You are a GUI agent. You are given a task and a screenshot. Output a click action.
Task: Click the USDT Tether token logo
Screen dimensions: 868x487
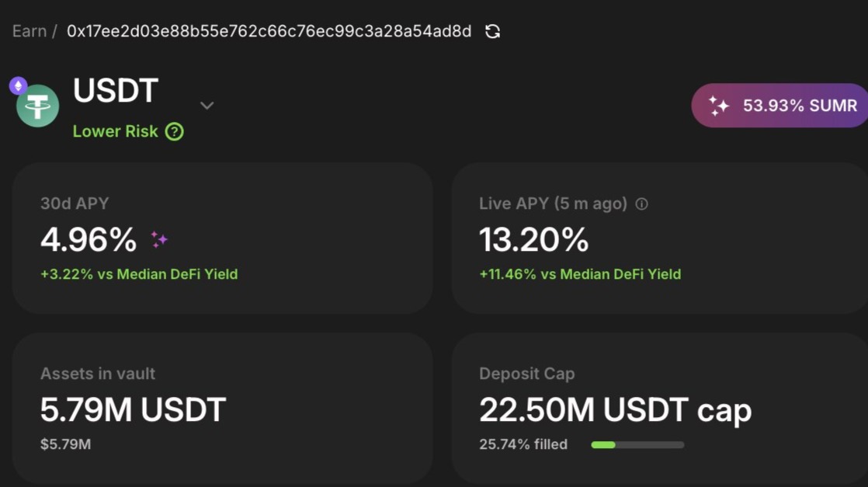(x=38, y=106)
